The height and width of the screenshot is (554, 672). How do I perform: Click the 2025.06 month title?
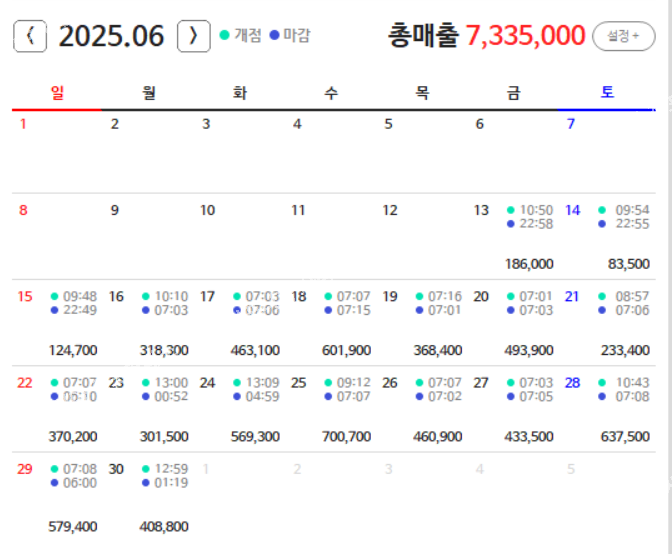click(111, 37)
